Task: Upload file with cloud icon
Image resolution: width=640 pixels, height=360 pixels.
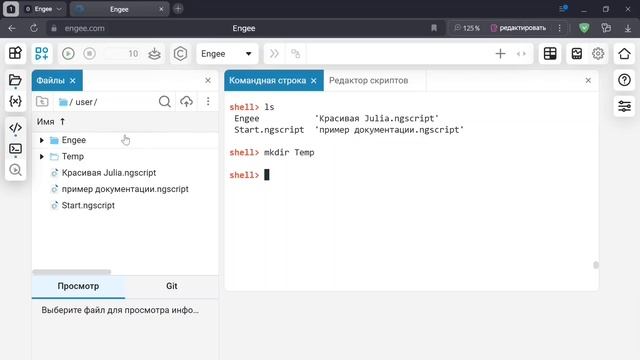Action: pos(187,102)
